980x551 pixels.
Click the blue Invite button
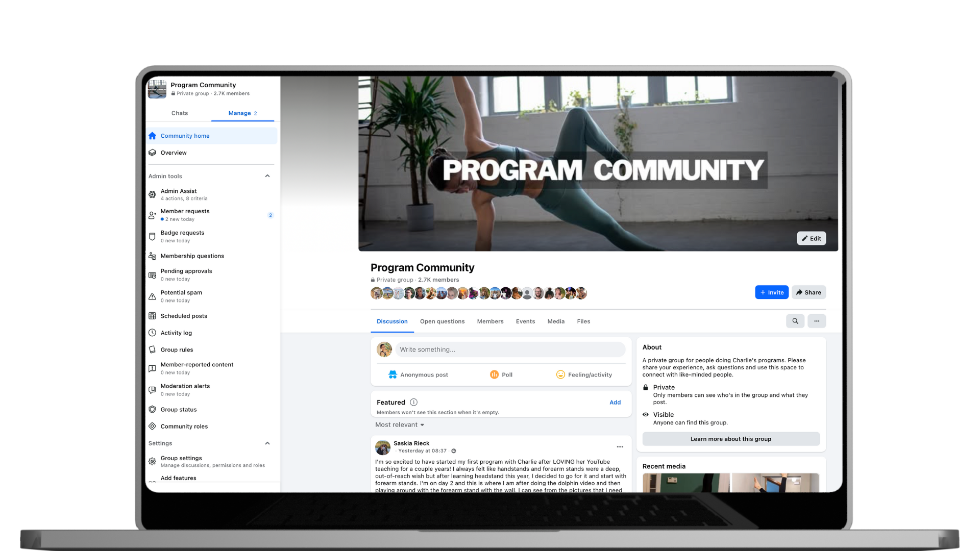(x=771, y=292)
